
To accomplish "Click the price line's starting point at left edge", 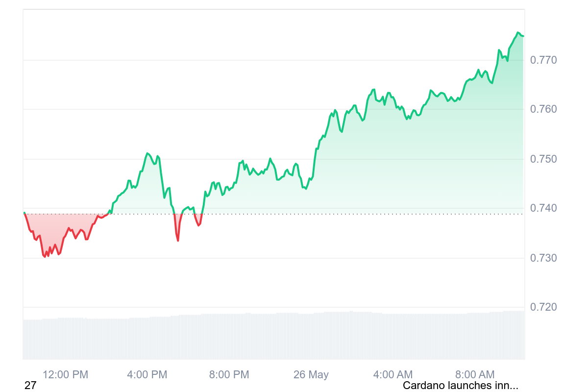I will [24, 213].
